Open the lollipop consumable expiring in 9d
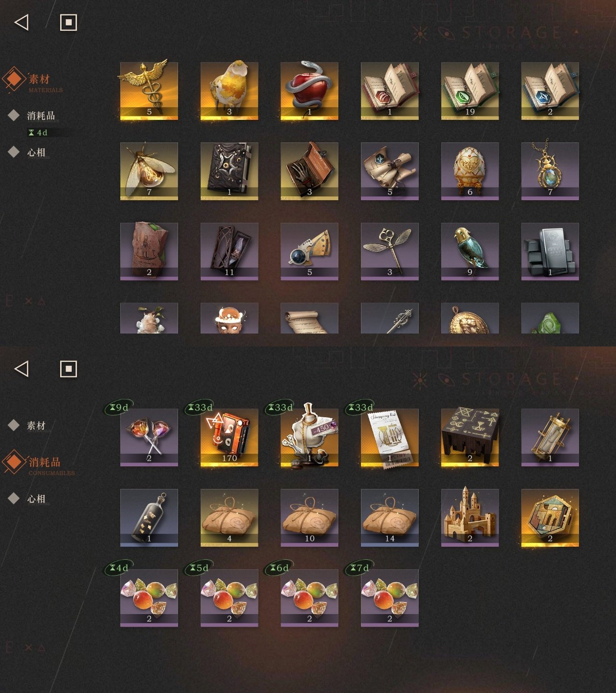The image size is (616, 693). (x=149, y=437)
